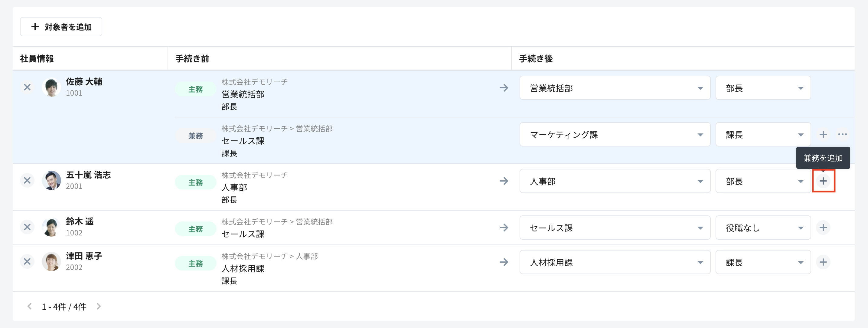
Task: Expand 人事部 department dropdown
Action: point(615,181)
